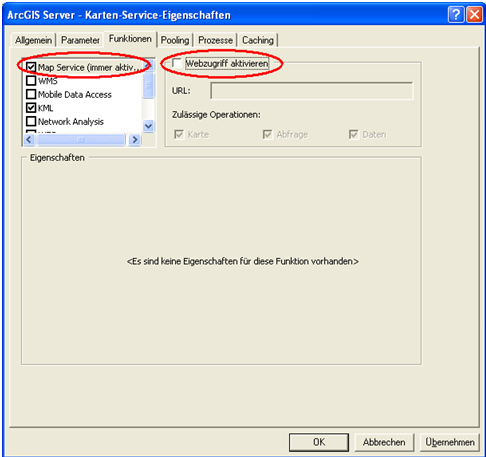Viewport: 486px width, 457px height.
Task: Toggle the Map Service checkbox
Action: 31,67
